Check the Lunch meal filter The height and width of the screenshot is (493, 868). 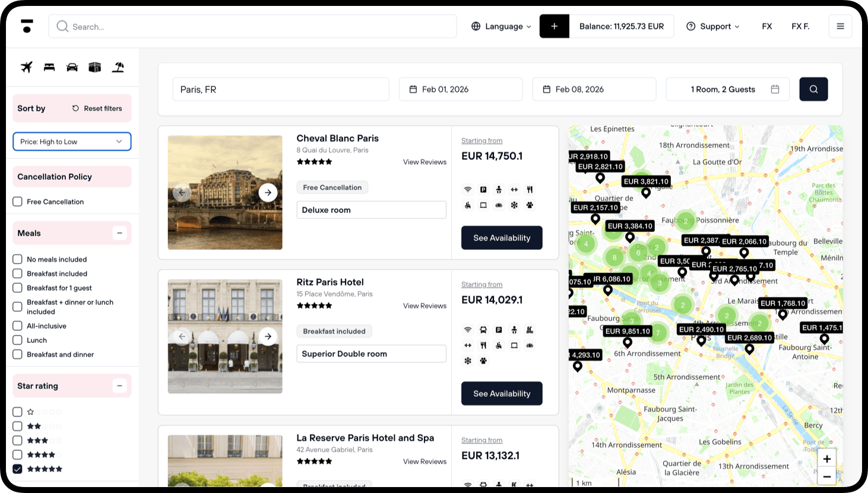[18, 340]
